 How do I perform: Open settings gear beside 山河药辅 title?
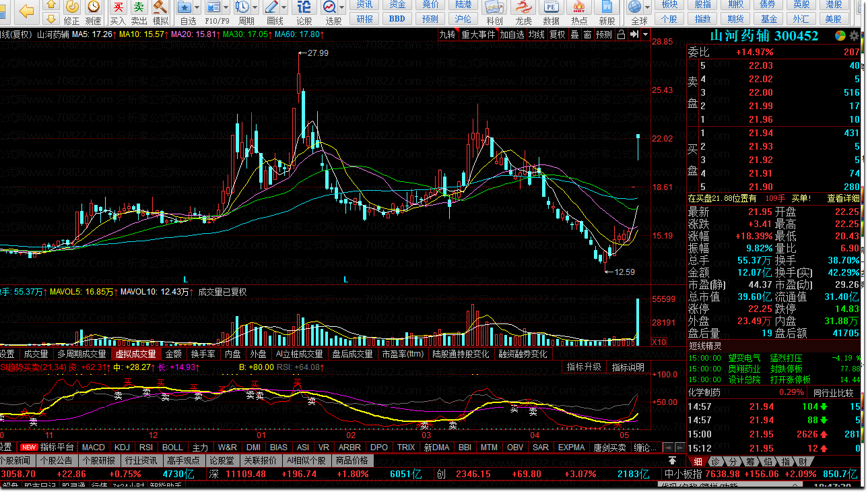855,36
